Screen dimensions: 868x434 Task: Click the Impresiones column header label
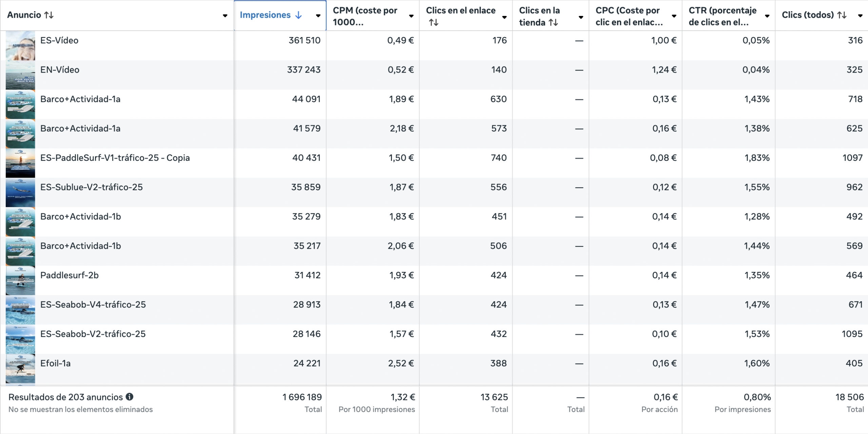(265, 15)
